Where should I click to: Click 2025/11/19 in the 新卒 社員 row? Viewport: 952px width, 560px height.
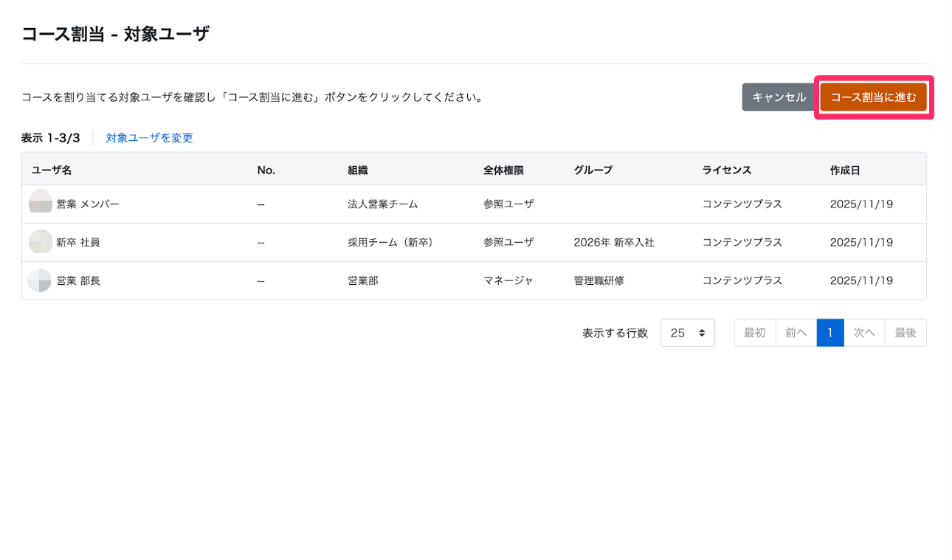pos(861,243)
